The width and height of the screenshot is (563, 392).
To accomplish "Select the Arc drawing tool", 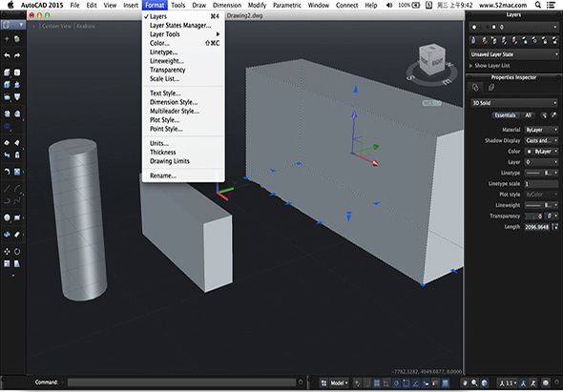I will tap(17, 188).
